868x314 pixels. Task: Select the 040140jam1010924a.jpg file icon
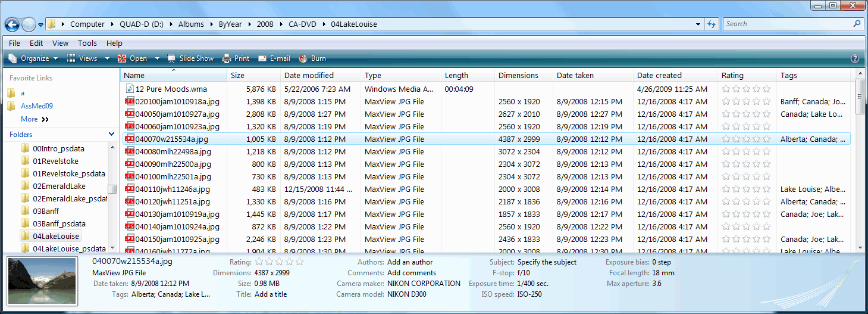coord(130,226)
